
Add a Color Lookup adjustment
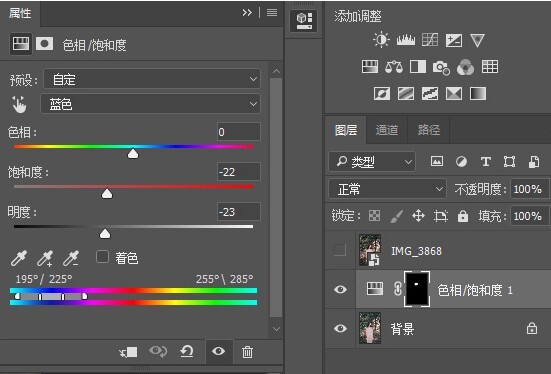tap(490, 66)
